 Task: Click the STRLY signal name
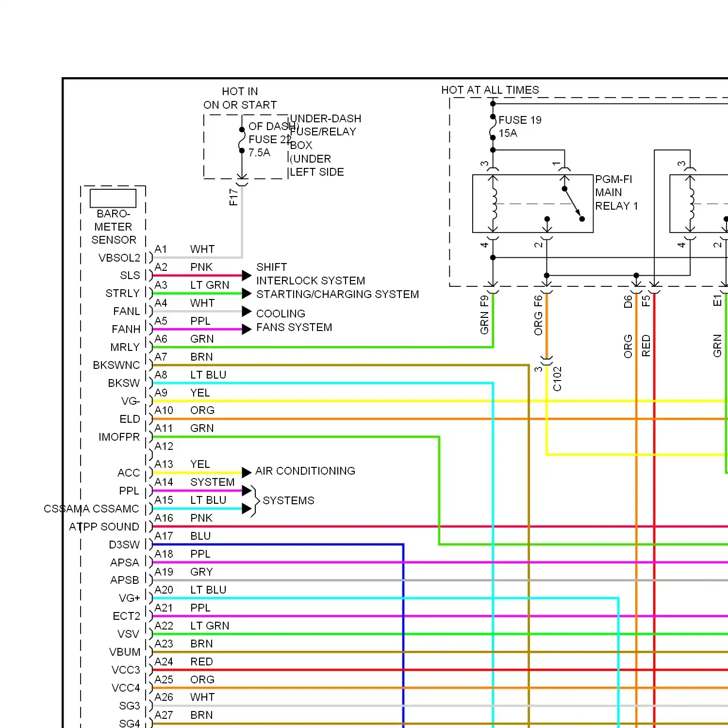[122, 293]
